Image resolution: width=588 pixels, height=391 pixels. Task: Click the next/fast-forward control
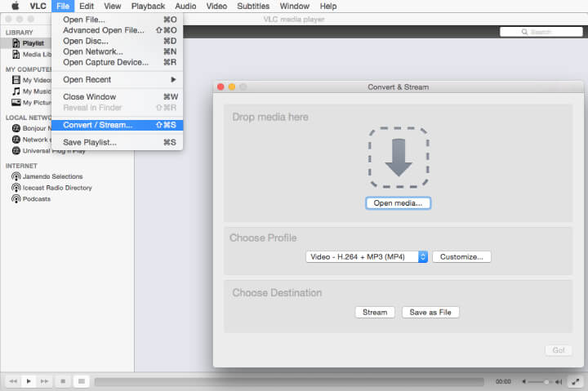(x=45, y=381)
